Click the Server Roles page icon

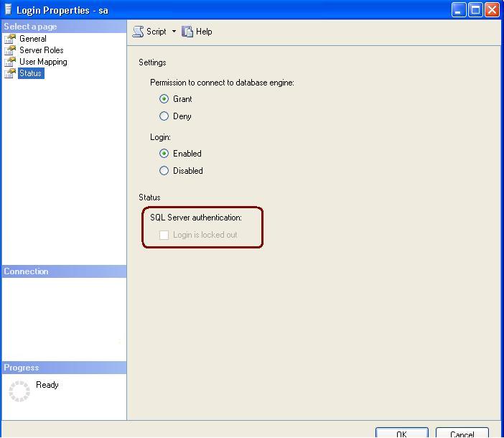click(10, 50)
